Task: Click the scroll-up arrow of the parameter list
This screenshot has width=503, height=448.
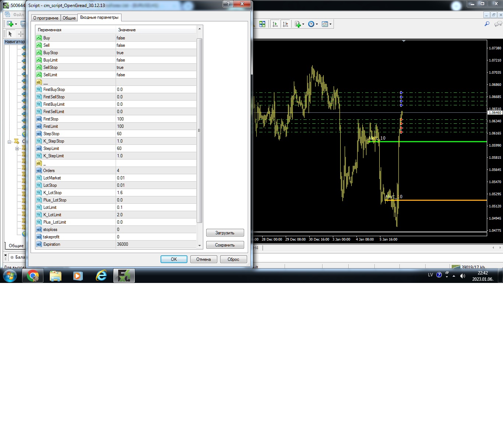Action: (200, 29)
